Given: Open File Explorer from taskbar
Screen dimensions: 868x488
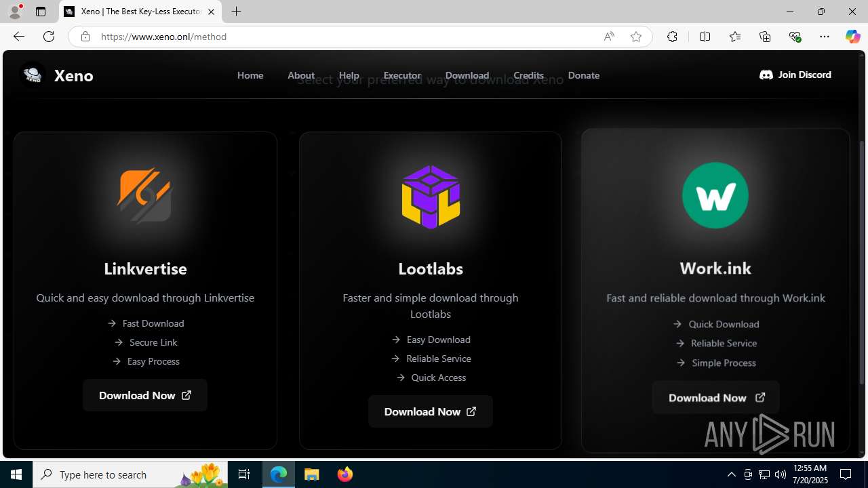Looking at the screenshot, I should (x=312, y=474).
